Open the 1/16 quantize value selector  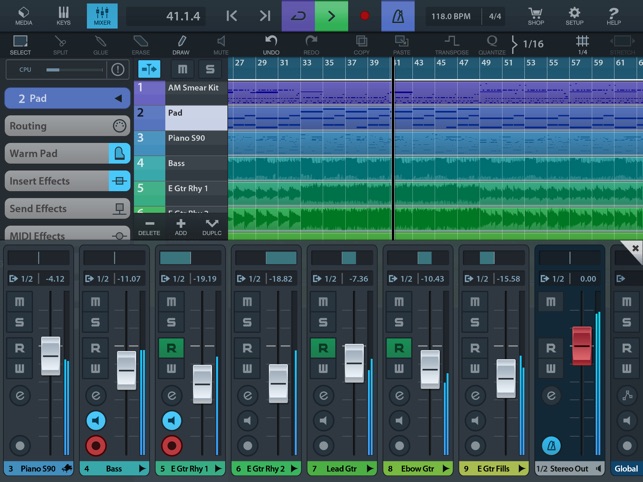(531, 44)
